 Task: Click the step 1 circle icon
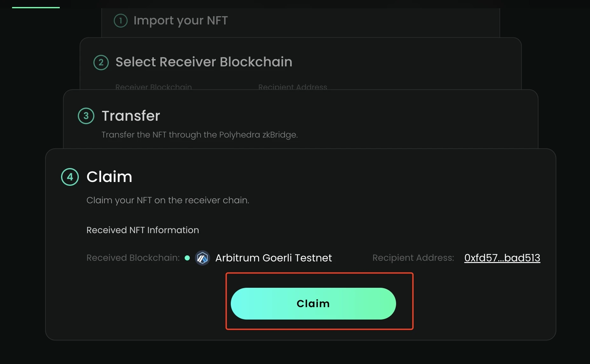pos(120,21)
